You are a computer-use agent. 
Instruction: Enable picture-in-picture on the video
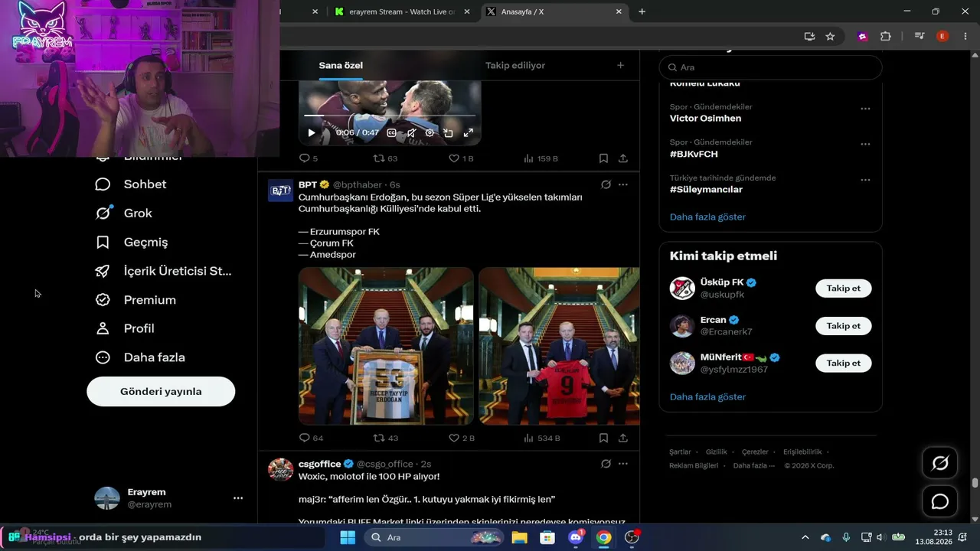tap(448, 133)
